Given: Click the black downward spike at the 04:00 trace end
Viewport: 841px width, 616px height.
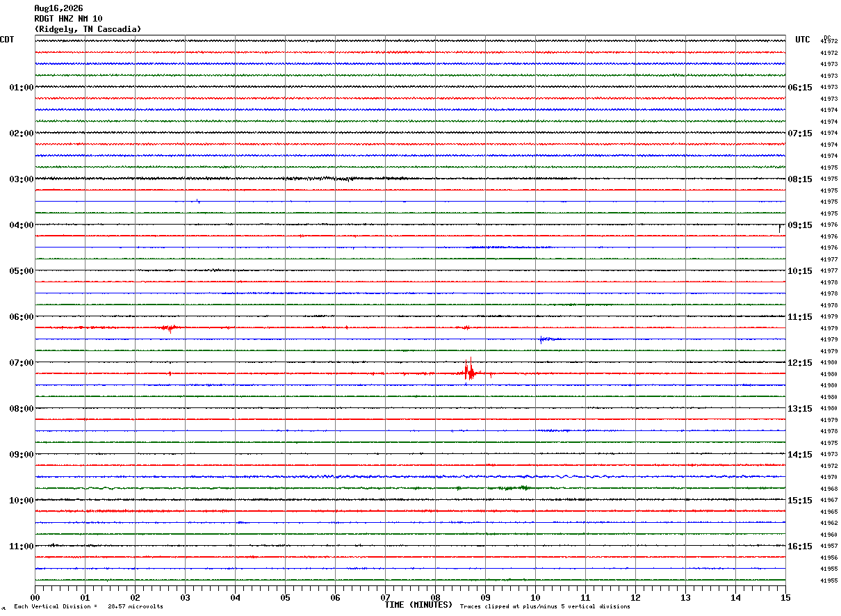Looking at the screenshot, I should click(x=780, y=227).
